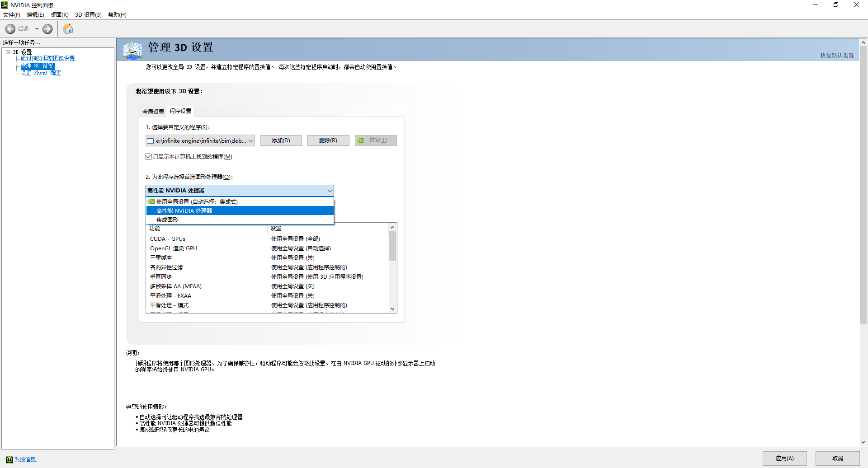Select 使用全局设置 (自动选择: 集成式) option
Screen dimensions: 868x468
[240, 202]
